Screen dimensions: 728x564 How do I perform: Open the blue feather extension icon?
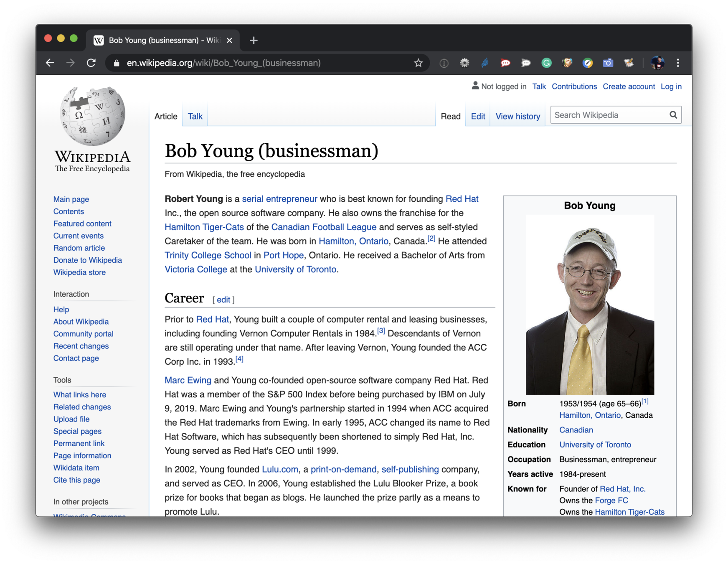click(x=485, y=63)
